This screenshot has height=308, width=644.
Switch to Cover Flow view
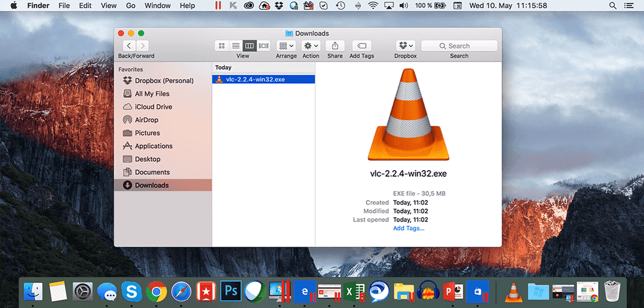click(x=263, y=46)
